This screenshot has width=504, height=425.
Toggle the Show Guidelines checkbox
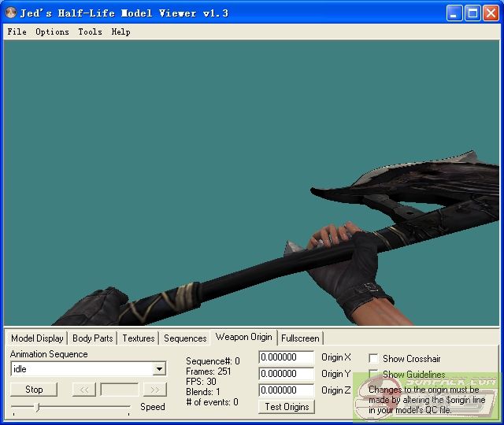pos(373,375)
